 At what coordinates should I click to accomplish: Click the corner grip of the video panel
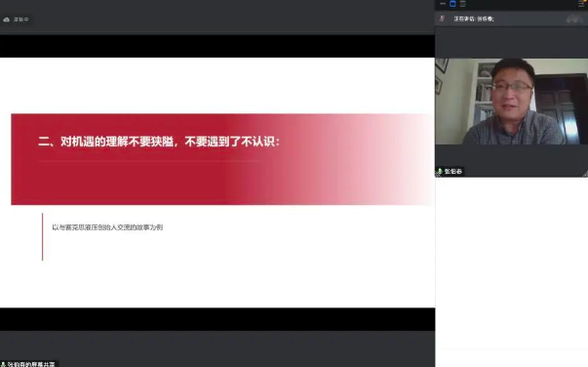[x=585, y=174]
